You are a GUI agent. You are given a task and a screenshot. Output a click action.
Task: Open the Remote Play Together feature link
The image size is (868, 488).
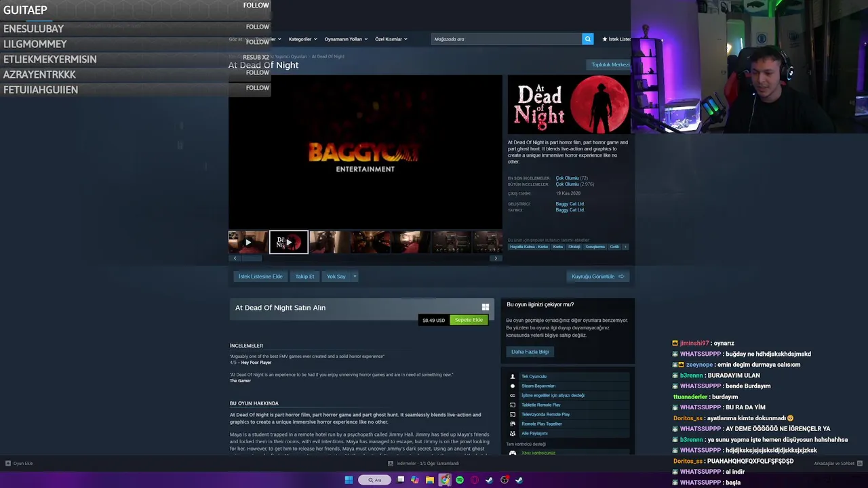pyautogui.click(x=542, y=424)
